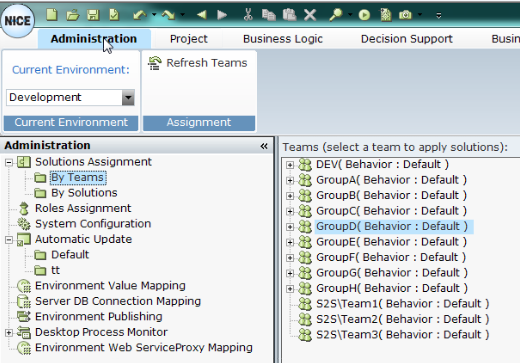
Task: Switch to the Administration tab
Action: click(94, 39)
